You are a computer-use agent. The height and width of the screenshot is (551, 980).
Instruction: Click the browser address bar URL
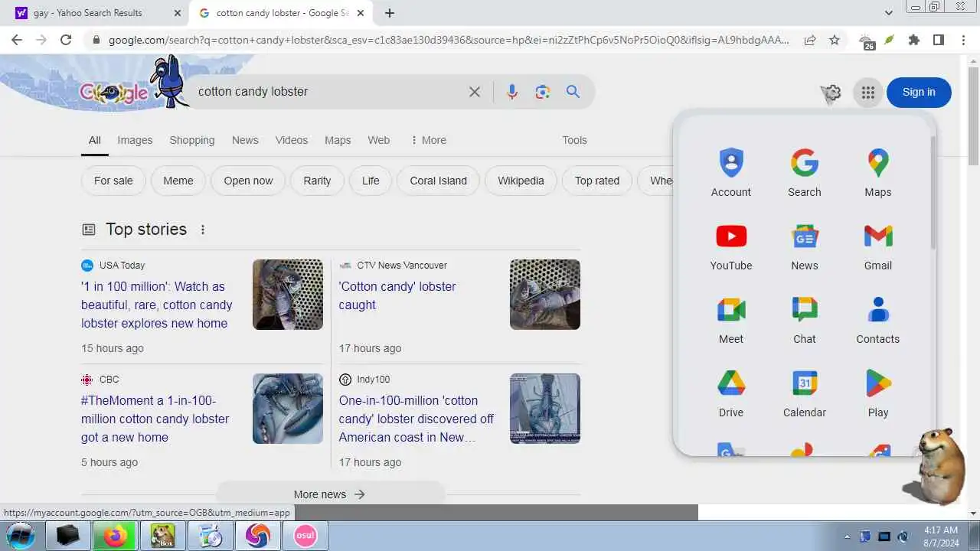point(448,40)
